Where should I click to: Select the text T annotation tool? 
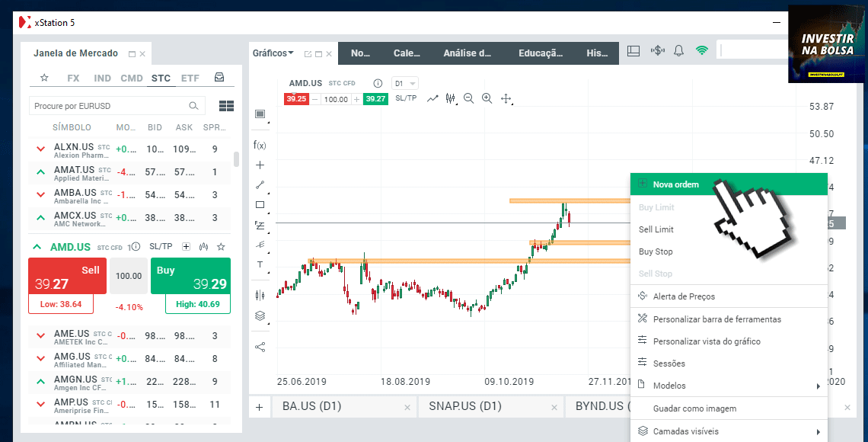(260, 264)
